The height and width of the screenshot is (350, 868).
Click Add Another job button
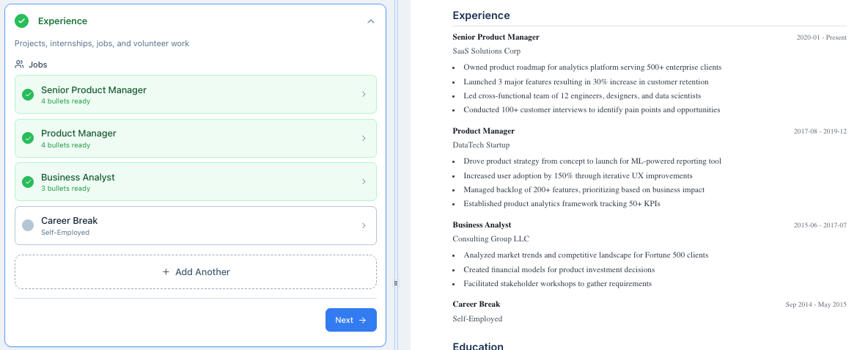[x=196, y=272]
